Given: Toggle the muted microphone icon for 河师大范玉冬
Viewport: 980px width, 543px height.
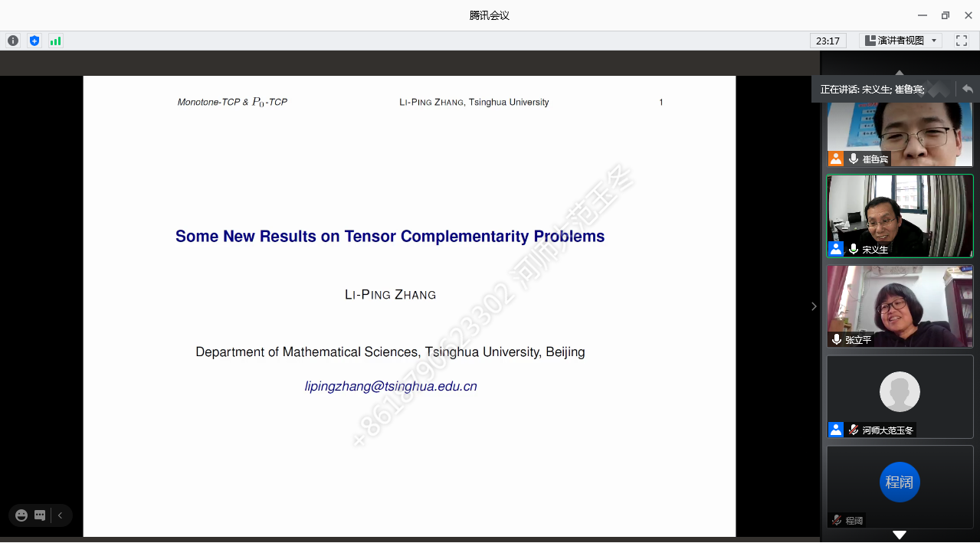Looking at the screenshot, I should click(853, 430).
